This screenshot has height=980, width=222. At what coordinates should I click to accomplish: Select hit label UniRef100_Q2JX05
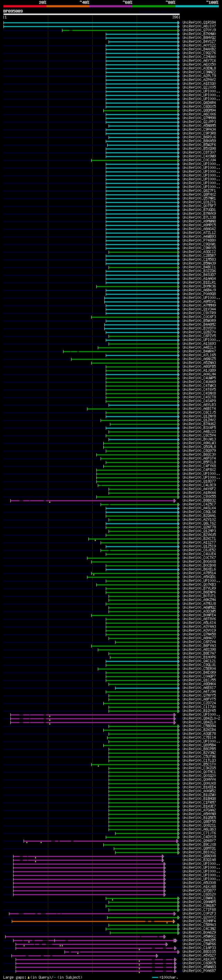coord(199,87)
